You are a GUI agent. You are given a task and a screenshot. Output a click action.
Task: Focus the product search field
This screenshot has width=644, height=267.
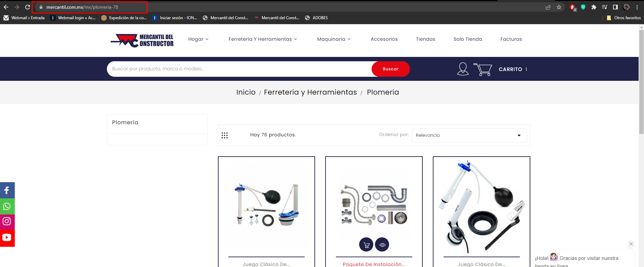[x=239, y=69]
